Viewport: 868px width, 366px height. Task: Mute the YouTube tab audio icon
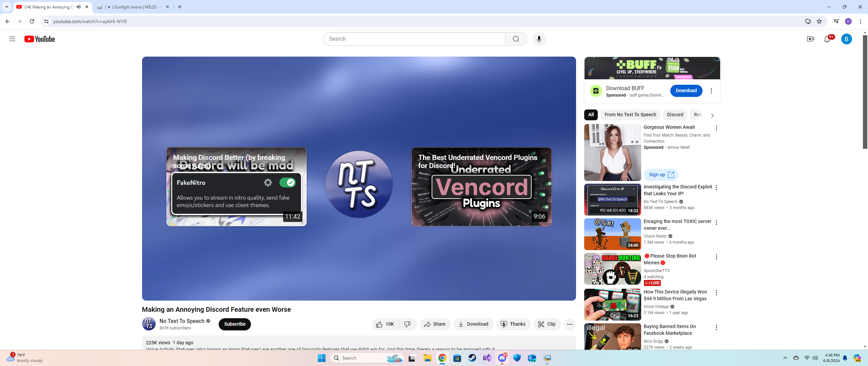(x=79, y=7)
